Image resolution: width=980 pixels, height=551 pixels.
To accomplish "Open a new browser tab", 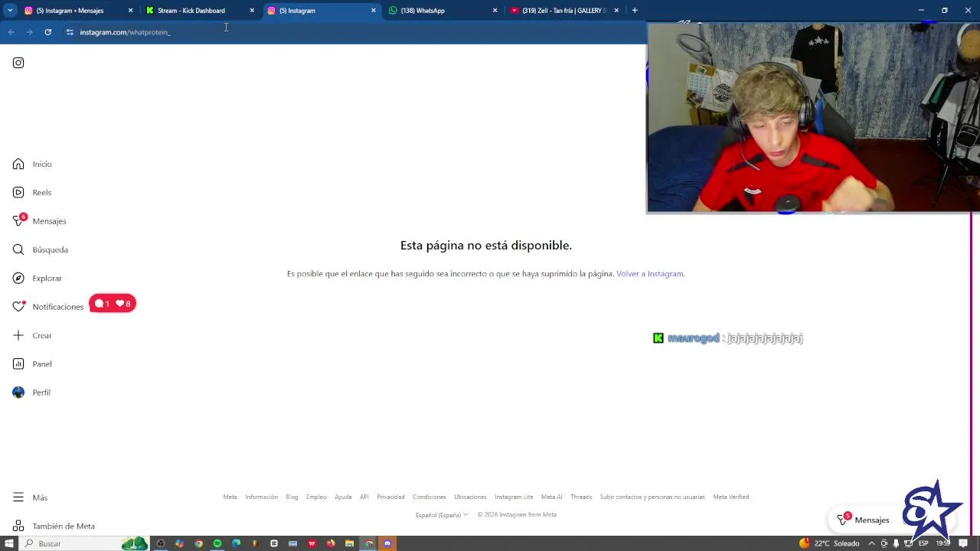I will pyautogui.click(x=635, y=11).
